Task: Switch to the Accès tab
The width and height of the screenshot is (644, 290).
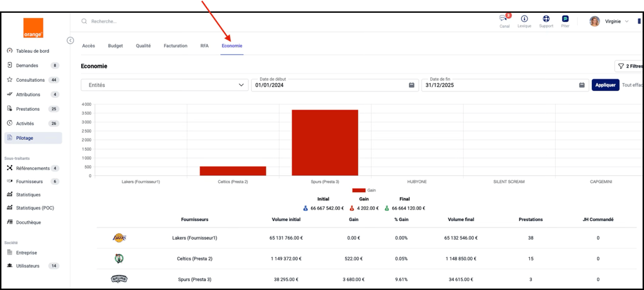Action: (x=88, y=46)
